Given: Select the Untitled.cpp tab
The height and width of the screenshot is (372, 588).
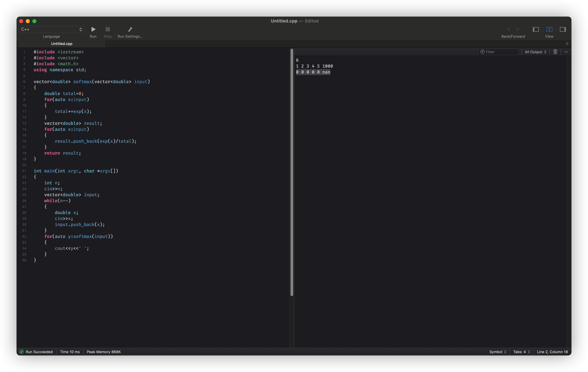Looking at the screenshot, I should [x=62, y=43].
